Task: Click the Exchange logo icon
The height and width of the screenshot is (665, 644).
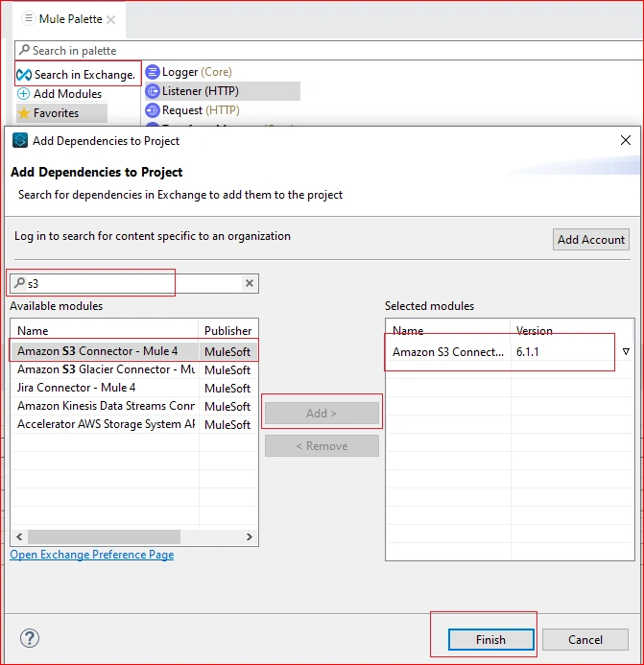Action: click(x=24, y=75)
